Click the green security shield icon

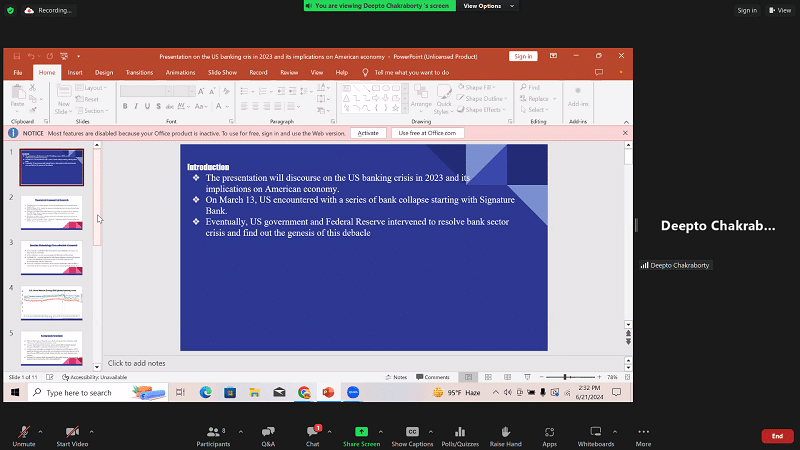(x=10, y=10)
